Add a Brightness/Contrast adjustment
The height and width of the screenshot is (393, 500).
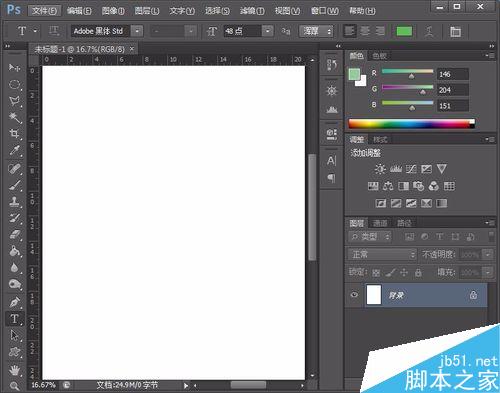click(380, 169)
